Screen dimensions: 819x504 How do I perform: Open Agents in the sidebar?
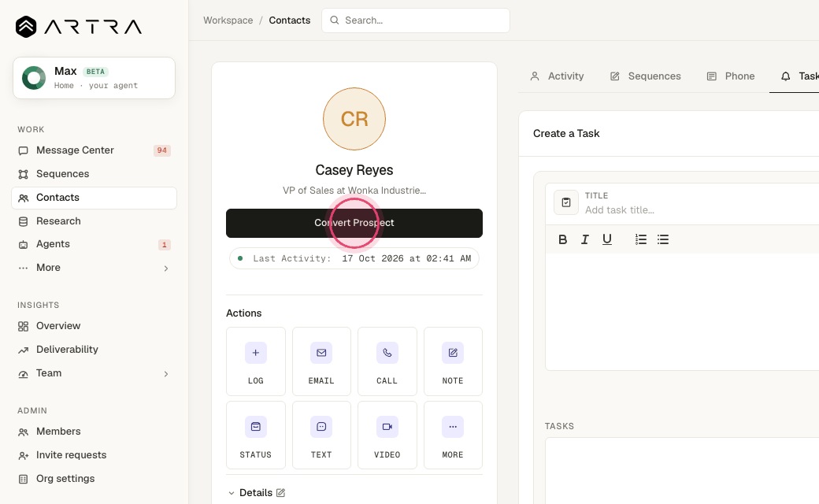click(x=94, y=244)
